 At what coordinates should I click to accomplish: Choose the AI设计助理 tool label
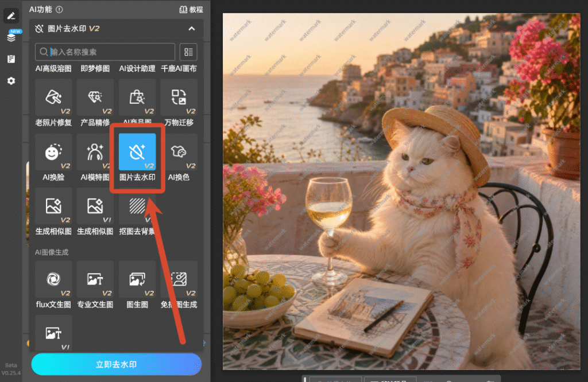(x=137, y=68)
